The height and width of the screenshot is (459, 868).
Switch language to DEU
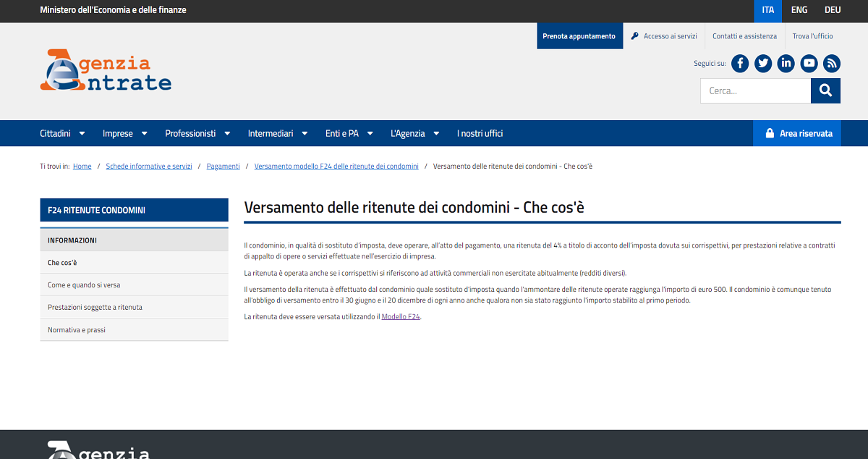(833, 10)
